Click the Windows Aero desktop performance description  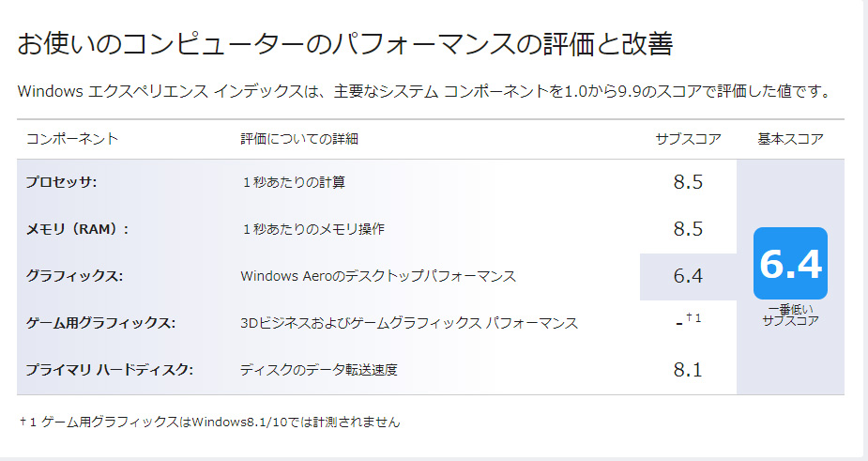378,276
